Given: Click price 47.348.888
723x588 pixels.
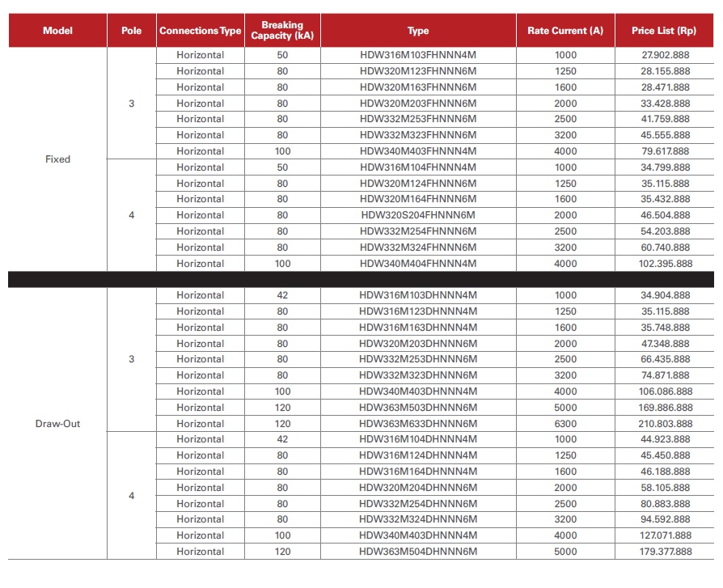Looking at the screenshot, I should 666,344.
